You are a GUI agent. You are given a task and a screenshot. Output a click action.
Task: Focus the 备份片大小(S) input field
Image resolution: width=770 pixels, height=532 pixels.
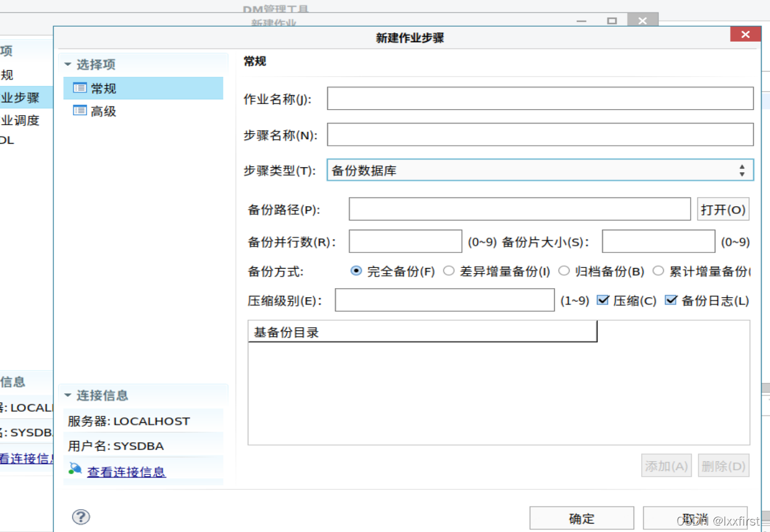(x=659, y=241)
